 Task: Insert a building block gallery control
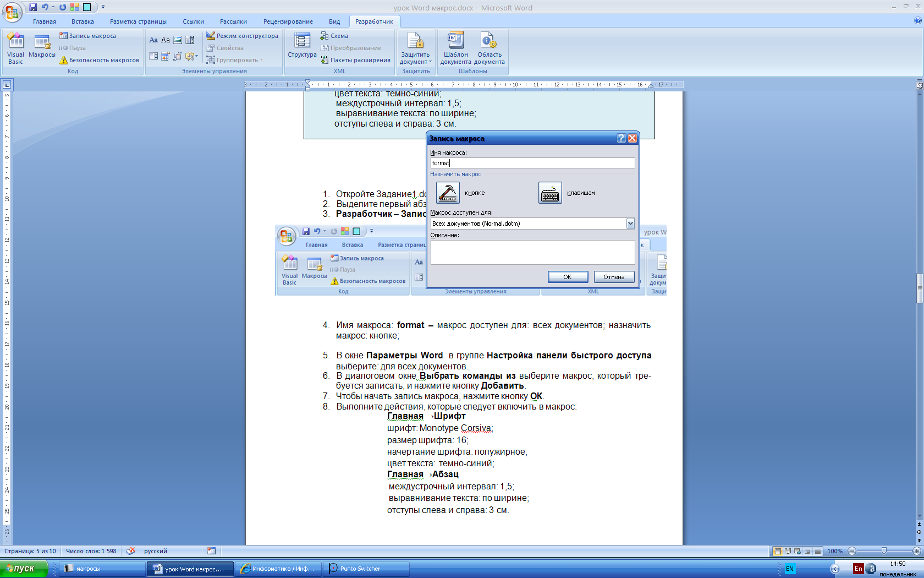(x=178, y=56)
